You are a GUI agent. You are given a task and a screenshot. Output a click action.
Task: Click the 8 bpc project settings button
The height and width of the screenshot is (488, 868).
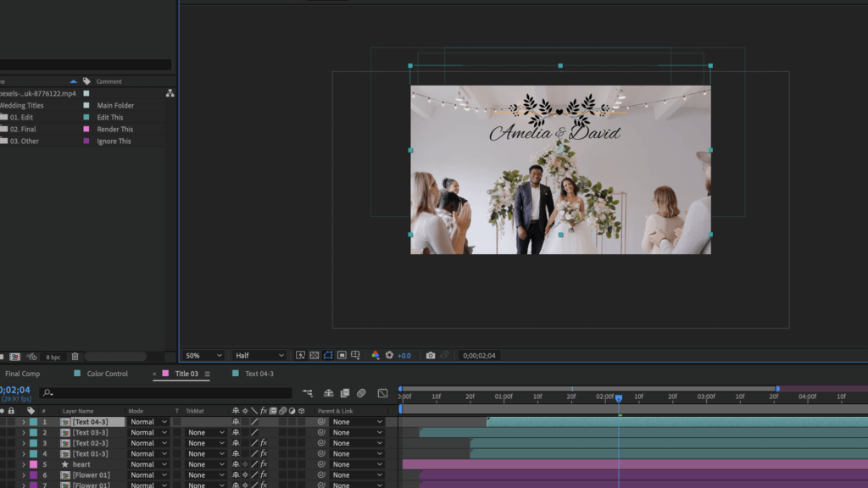53,357
